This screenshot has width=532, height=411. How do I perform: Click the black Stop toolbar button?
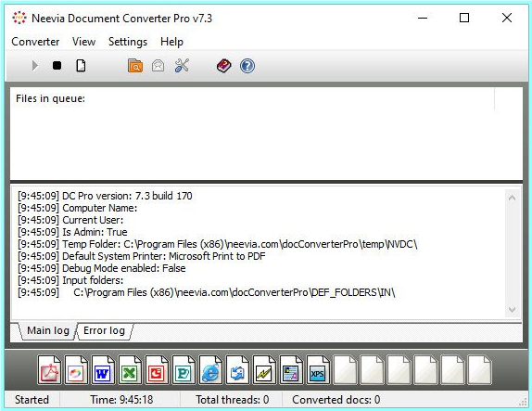pos(57,65)
